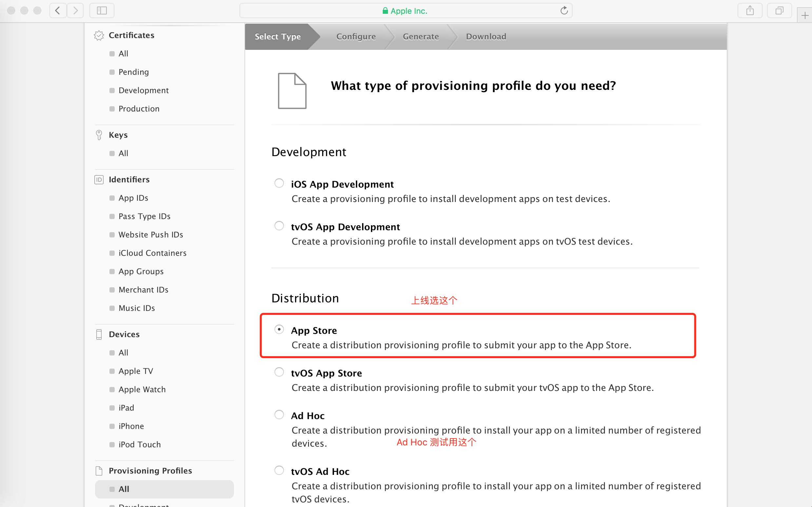The image size is (812, 507).
Task: Select the Ad Hoc radio button
Action: pos(279,415)
